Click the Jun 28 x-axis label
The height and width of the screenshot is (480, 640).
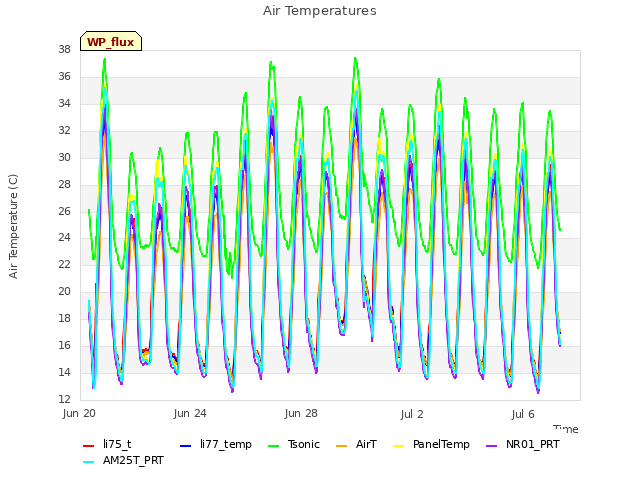pos(301,413)
